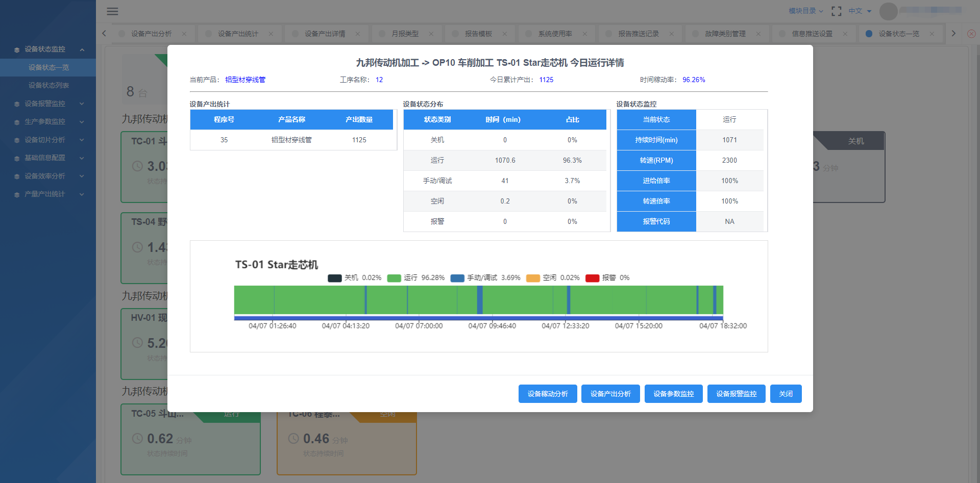This screenshot has height=483, width=980.
Task: Click the user avatar
Action: click(888, 11)
